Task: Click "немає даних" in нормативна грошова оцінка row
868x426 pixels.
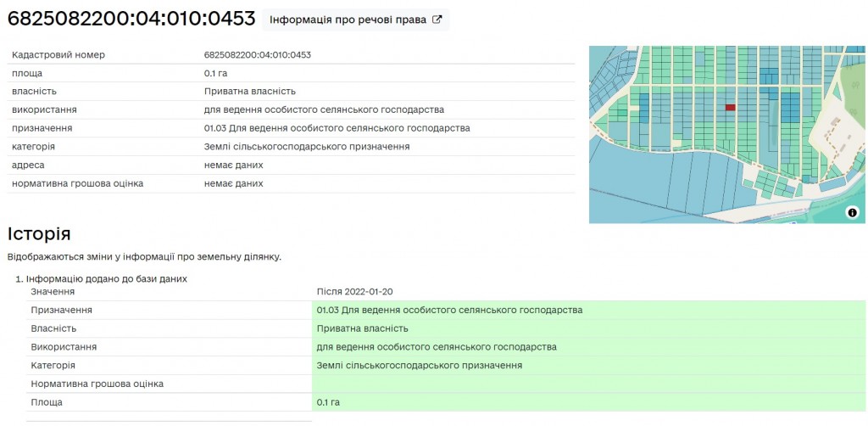Action: pyautogui.click(x=233, y=183)
